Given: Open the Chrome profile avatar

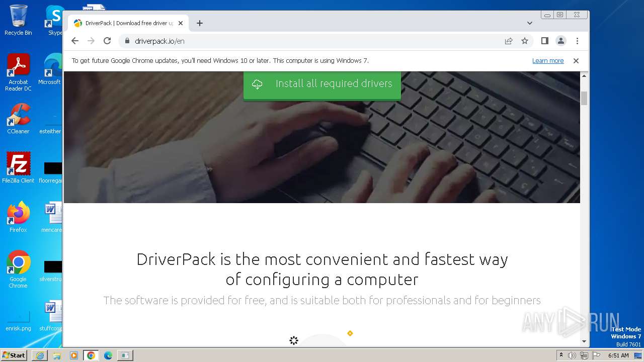Looking at the screenshot, I should pos(560,41).
